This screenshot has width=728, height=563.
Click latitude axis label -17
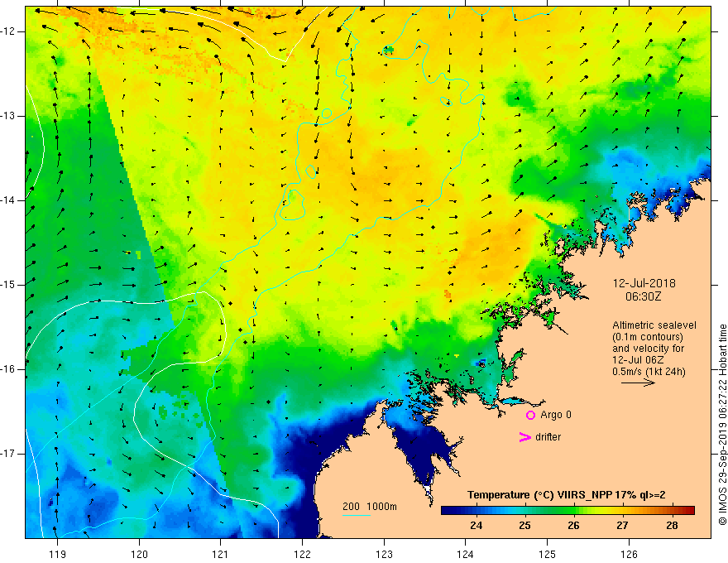[x=8, y=454]
